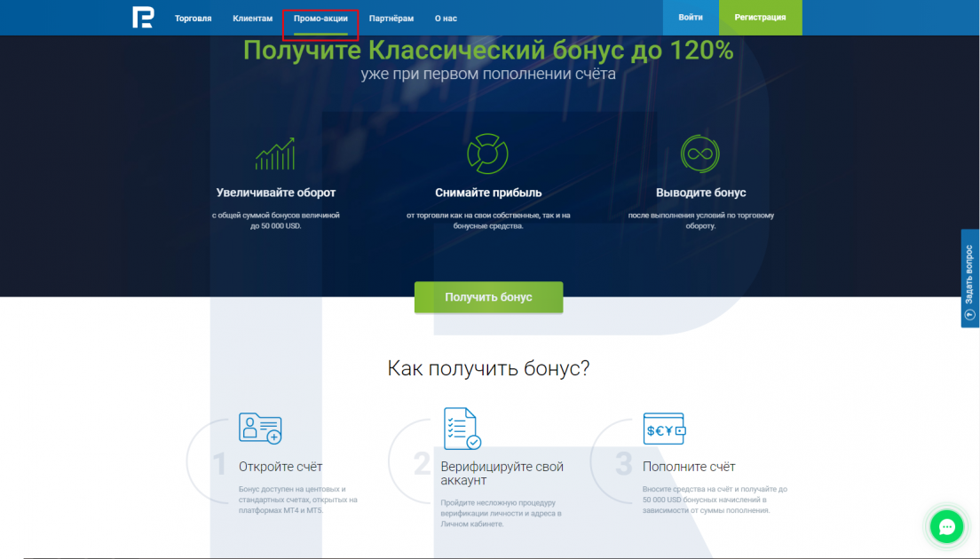Click the verification checklist document icon
This screenshot has height=559, width=980.
(x=462, y=429)
